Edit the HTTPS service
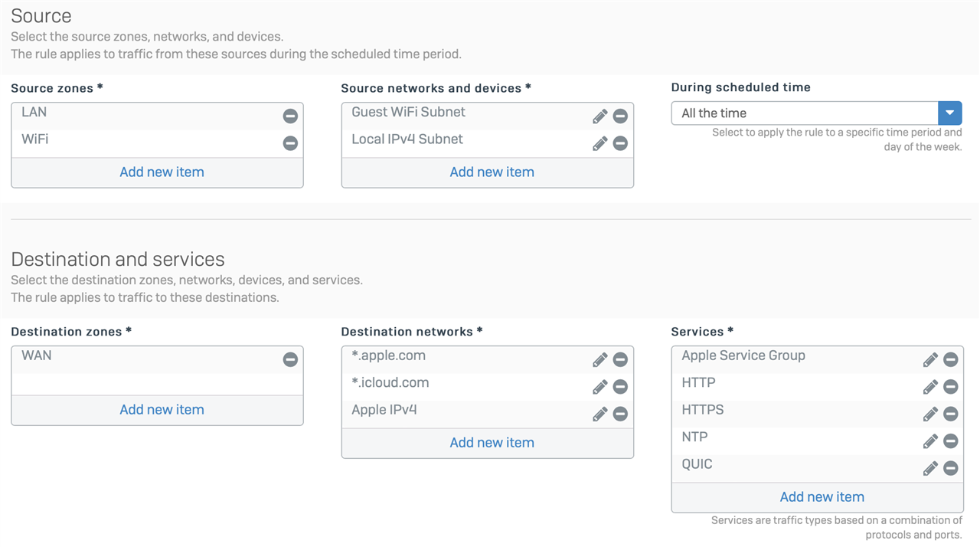 click(930, 414)
